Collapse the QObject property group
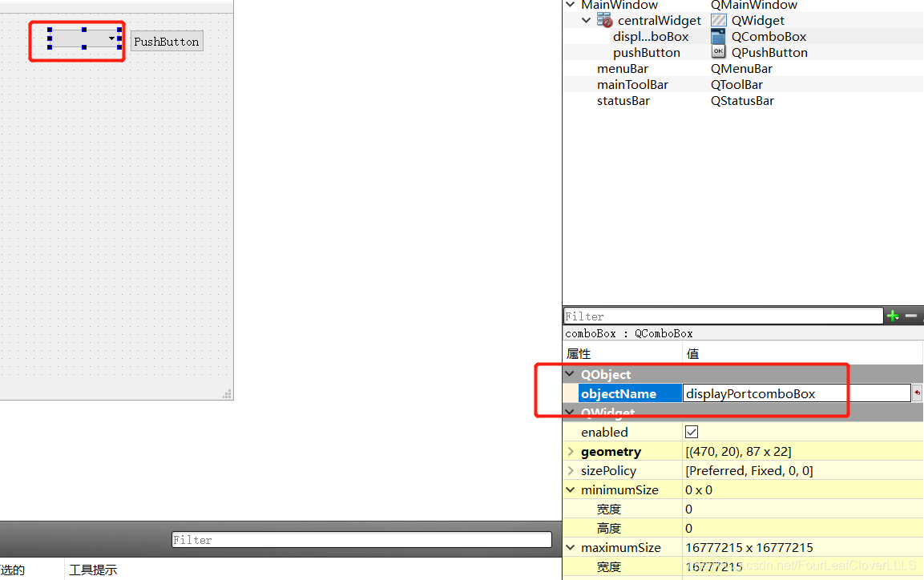Image resolution: width=924 pixels, height=580 pixels. click(x=570, y=374)
